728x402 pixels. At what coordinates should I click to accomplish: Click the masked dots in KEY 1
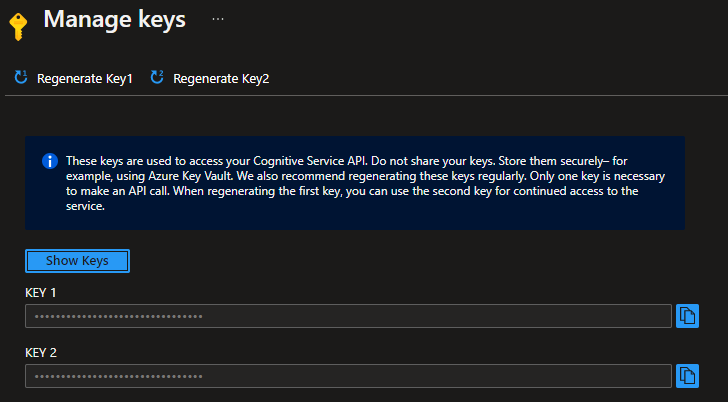pyautogui.click(x=118, y=316)
